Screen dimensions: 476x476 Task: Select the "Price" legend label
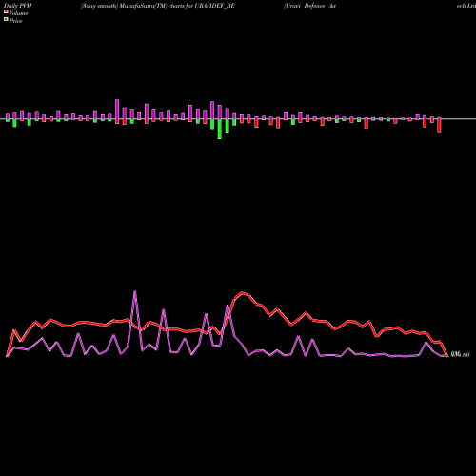15,21
